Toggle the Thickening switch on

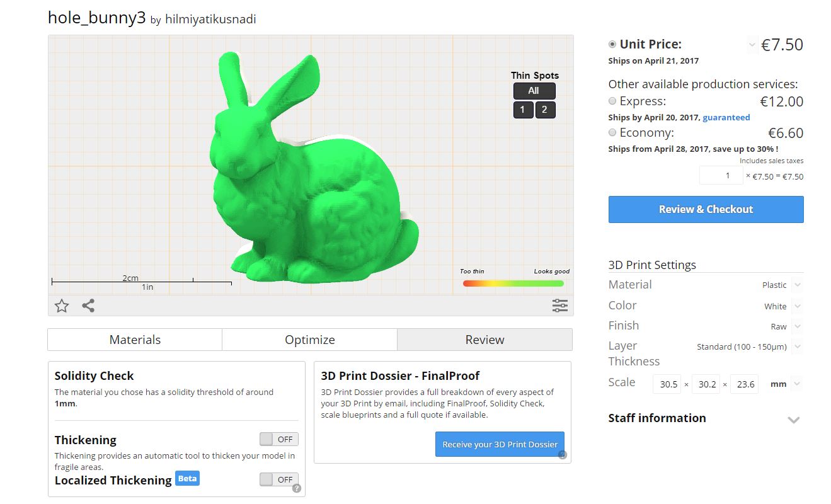tap(279, 439)
